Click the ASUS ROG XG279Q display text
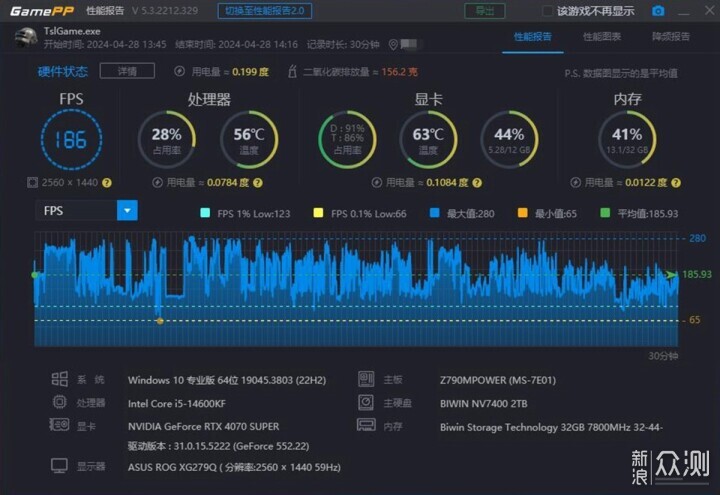The height and width of the screenshot is (495, 720). (x=234, y=467)
